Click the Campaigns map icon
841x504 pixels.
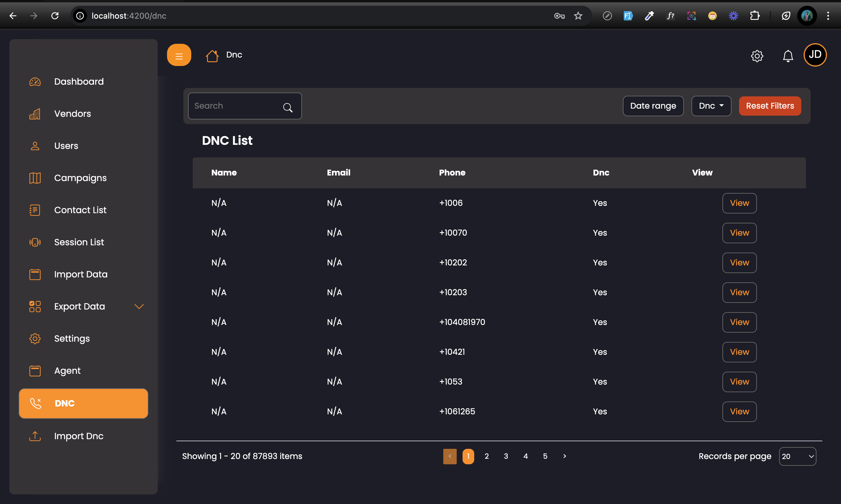[35, 178]
